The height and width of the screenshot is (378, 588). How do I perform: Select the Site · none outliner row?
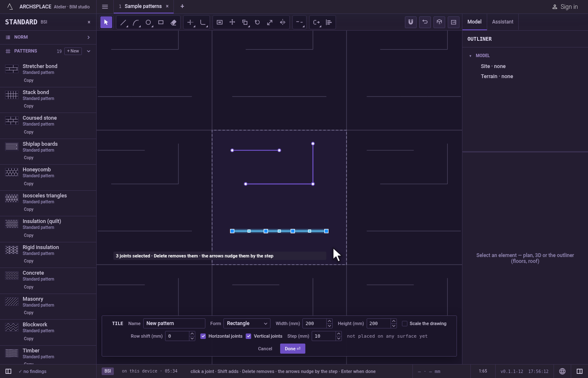(x=493, y=66)
